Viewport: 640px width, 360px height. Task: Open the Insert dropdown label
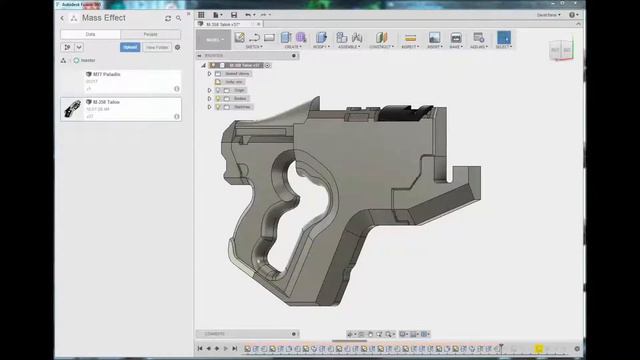(434, 47)
